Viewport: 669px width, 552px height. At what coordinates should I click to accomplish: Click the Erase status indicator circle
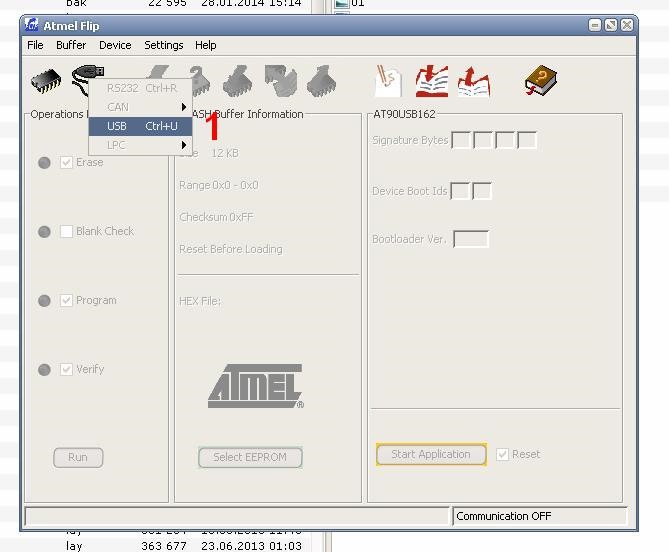pyautogui.click(x=44, y=163)
